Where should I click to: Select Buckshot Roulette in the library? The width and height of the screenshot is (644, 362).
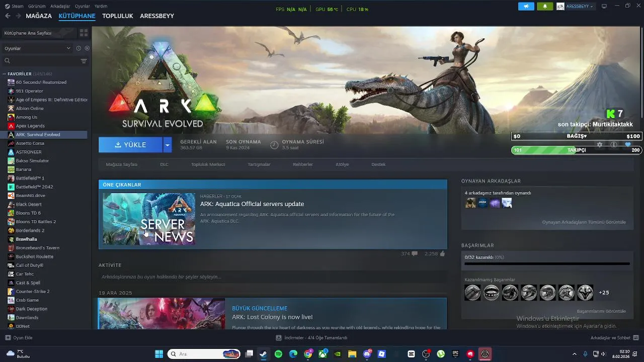pos(34,256)
